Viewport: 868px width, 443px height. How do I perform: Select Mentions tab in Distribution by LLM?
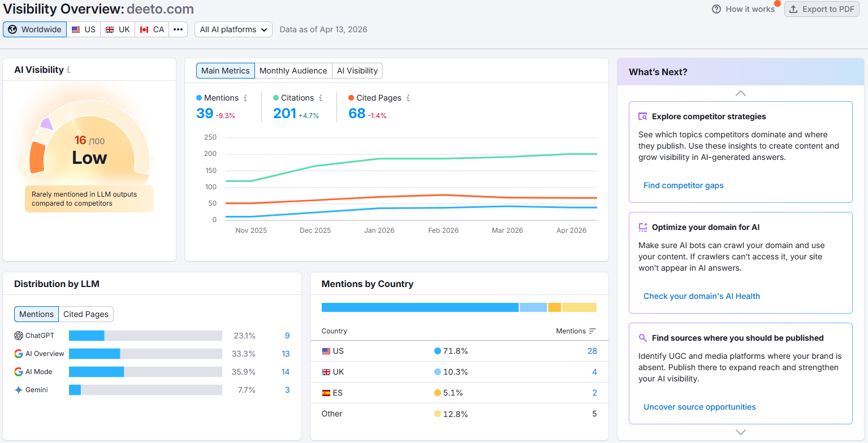click(x=36, y=314)
